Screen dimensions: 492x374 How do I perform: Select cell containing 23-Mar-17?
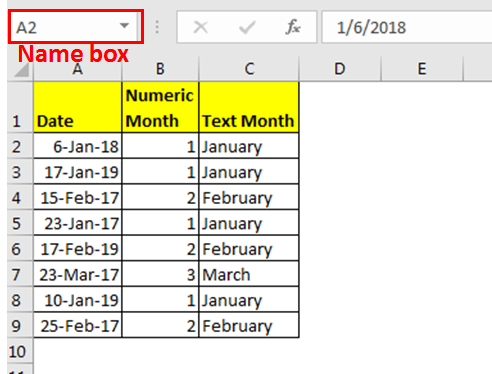tap(78, 274)
